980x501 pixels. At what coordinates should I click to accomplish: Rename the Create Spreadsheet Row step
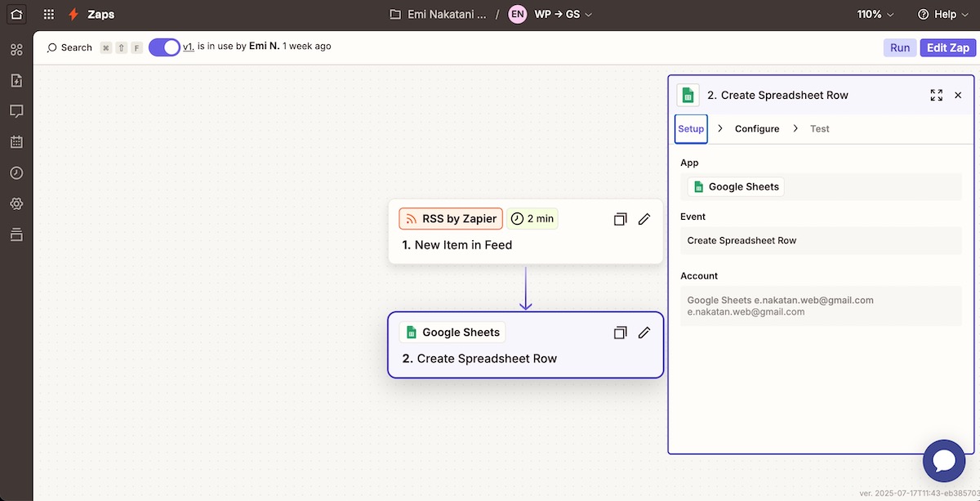coord(644,333)
